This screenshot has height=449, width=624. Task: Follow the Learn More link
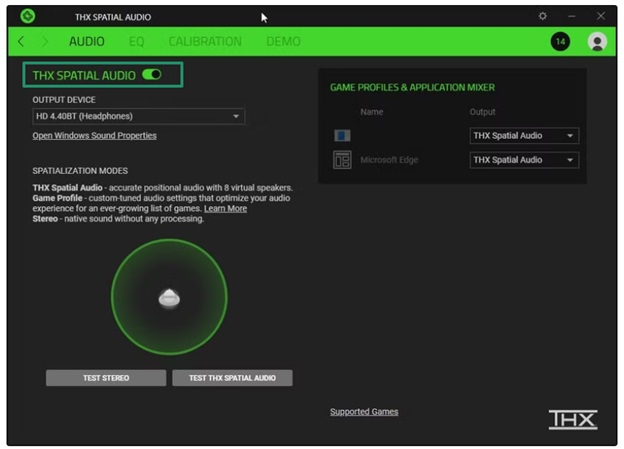pyautogui.click(x=226, y=209)
